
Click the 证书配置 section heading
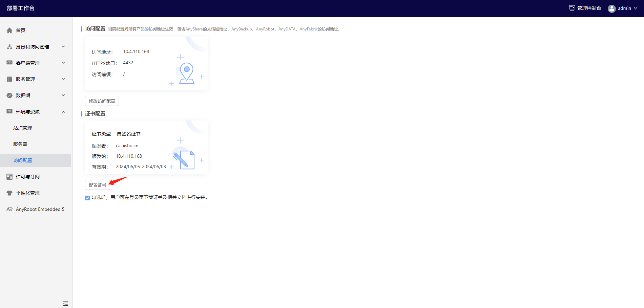click(95, 114)
